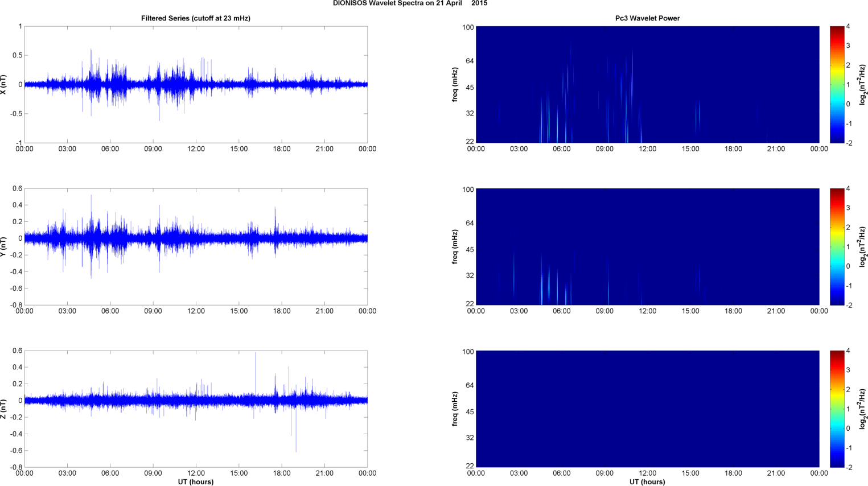Click the 12:00 tick under X series plot
868x486 pixels.
click(x=196, y=149)
